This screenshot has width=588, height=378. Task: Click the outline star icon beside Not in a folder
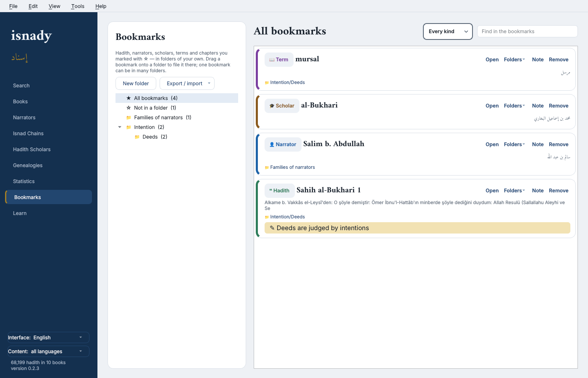129,108
